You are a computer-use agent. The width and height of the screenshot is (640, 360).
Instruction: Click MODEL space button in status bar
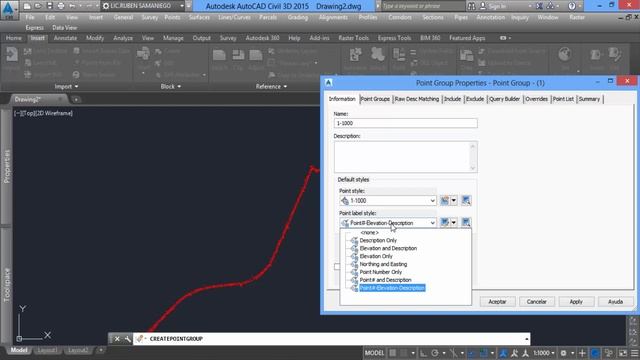click(374, 353)
